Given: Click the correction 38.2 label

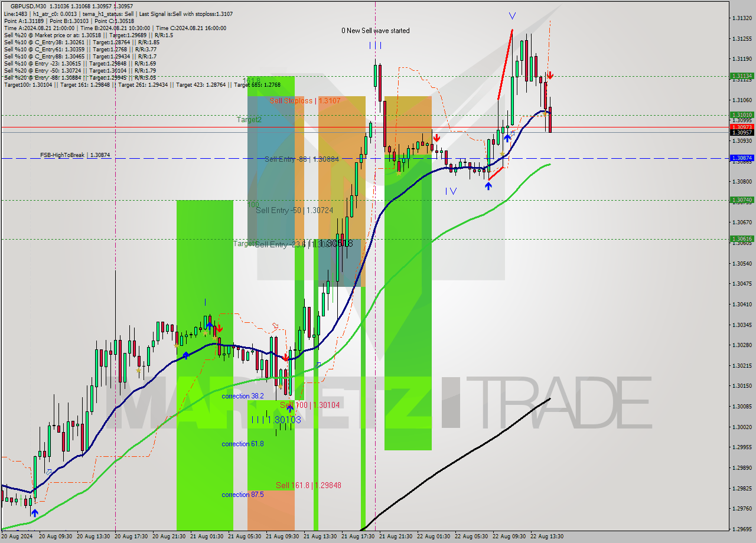Looking at the screenshot, I should (243, 396).
